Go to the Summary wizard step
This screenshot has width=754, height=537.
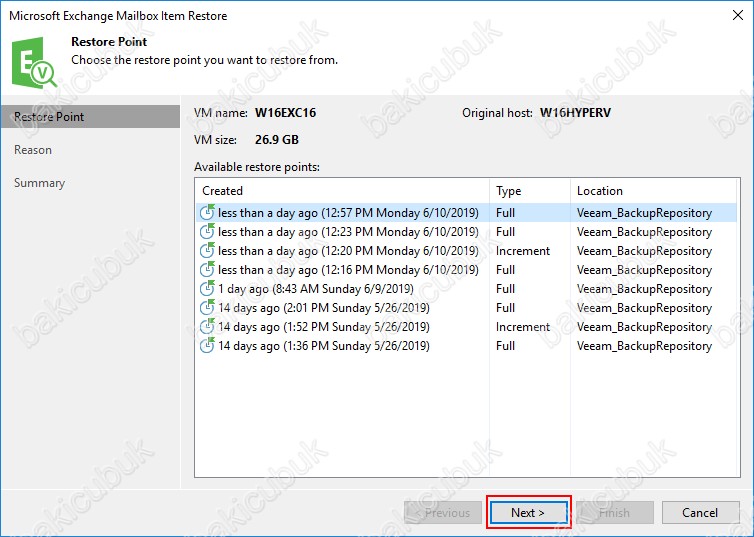tap(39, 183)
